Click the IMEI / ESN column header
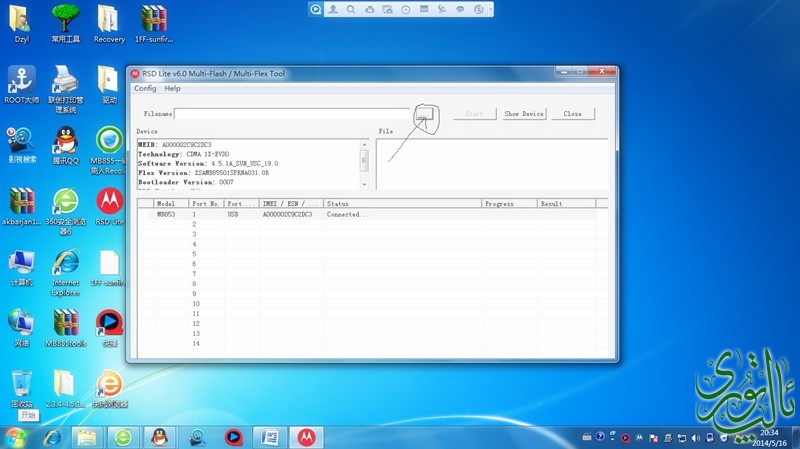 tap(291, 204)
